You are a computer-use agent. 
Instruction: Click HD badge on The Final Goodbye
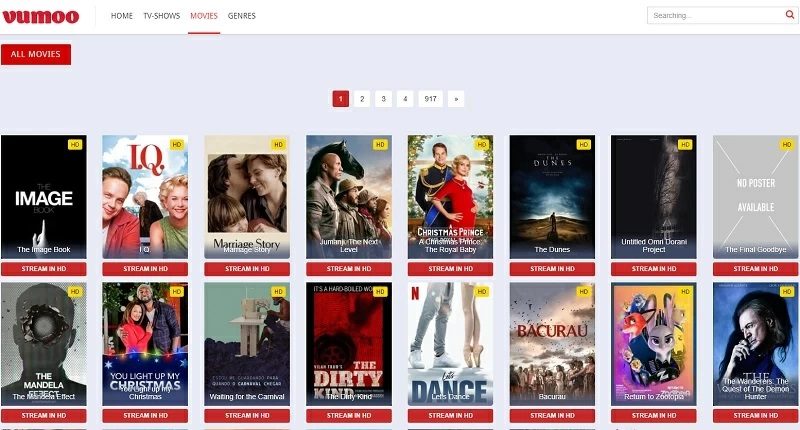(x=787, y=145)
